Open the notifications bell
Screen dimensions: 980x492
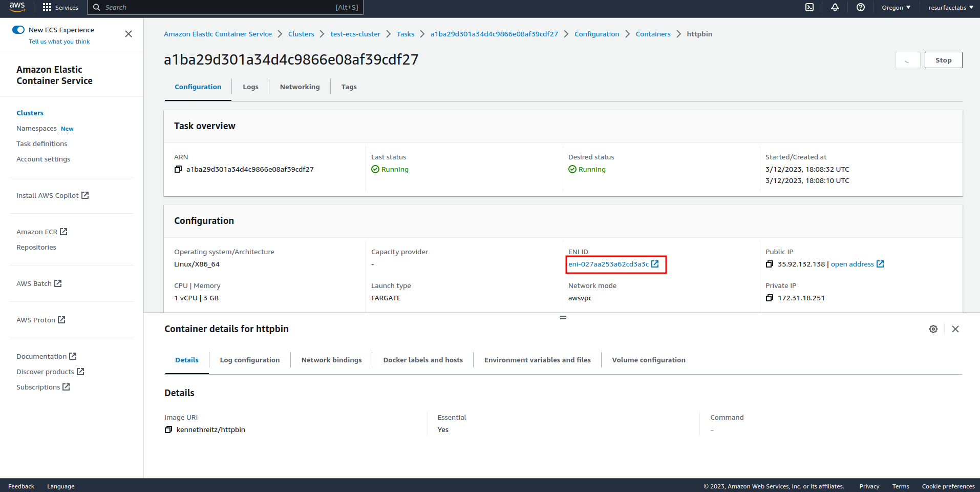[x=835, y=7]
